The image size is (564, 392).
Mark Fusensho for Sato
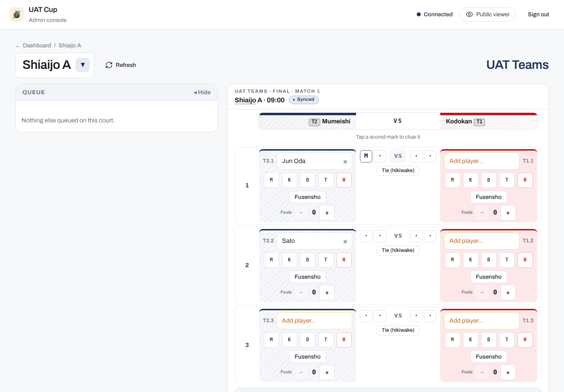point(307,277)
